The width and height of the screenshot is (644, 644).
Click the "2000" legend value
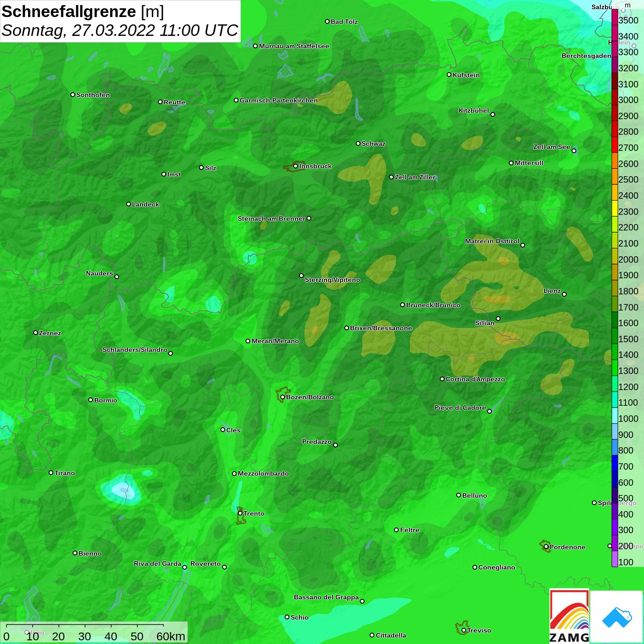coord(628,259)
